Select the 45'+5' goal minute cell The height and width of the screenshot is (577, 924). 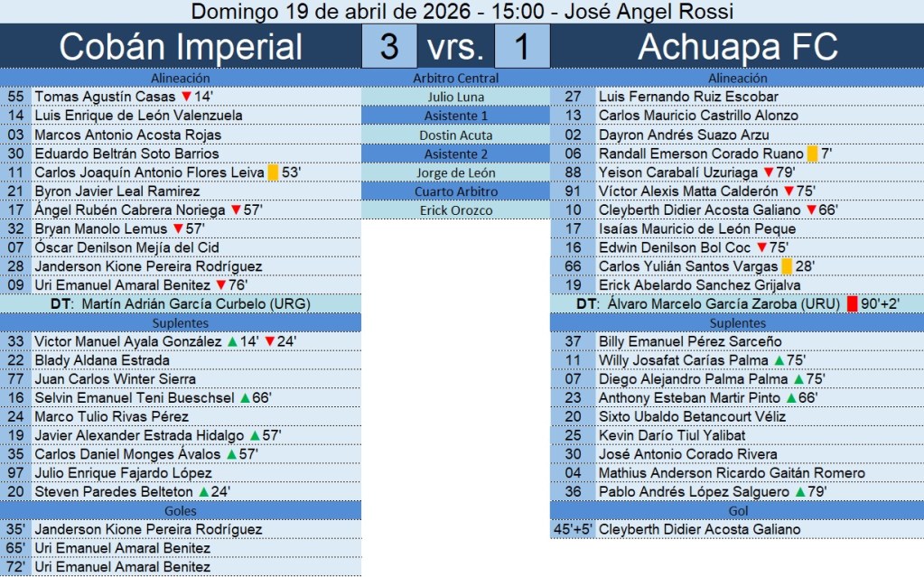(x=571, y=530)
